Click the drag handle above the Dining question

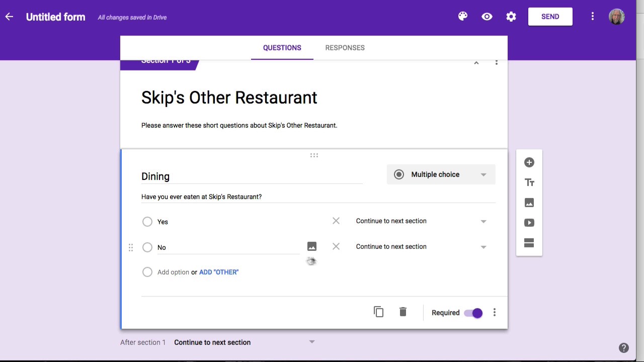click(314, 155)
